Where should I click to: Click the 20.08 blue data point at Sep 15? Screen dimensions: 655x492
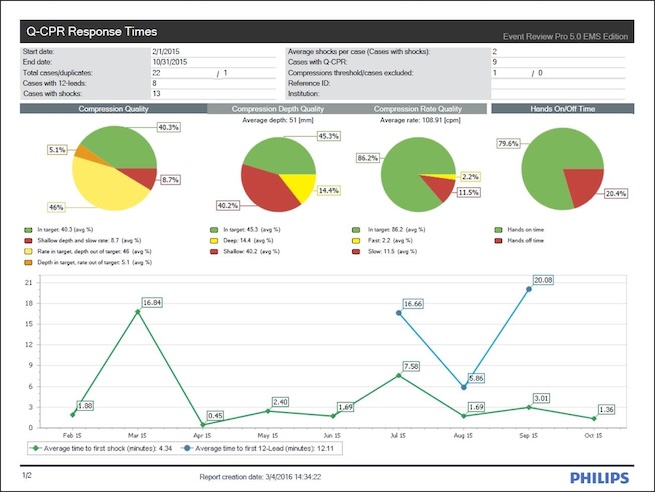coord(529,289)
